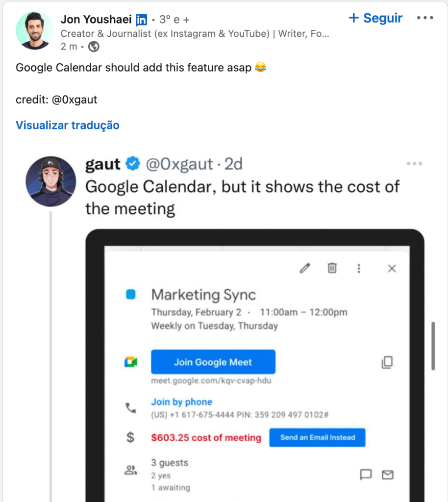Follow Jon Youshaei with Seguir button
This screenshot has width=448, height=502.
coord(375,18)
